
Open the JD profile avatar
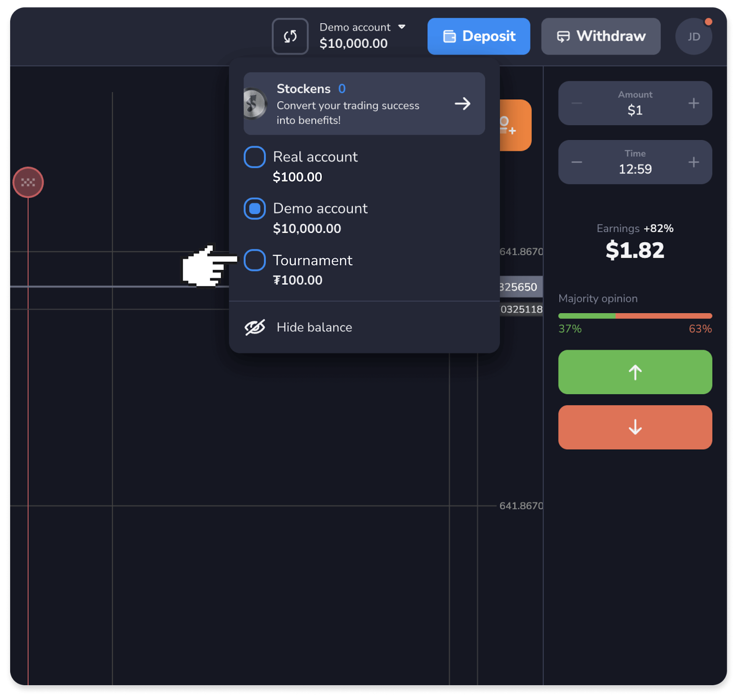693,37
